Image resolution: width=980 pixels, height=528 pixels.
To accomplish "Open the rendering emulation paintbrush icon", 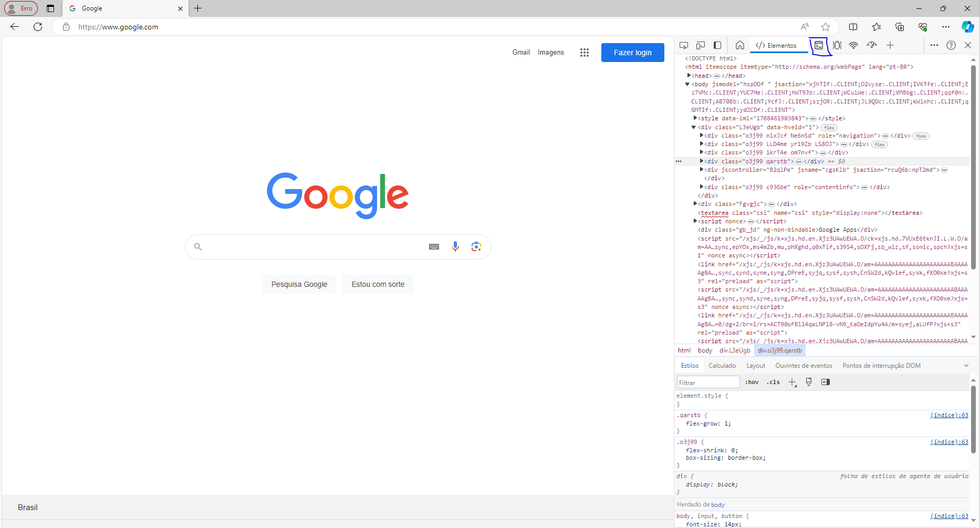I will pos(809,382).
